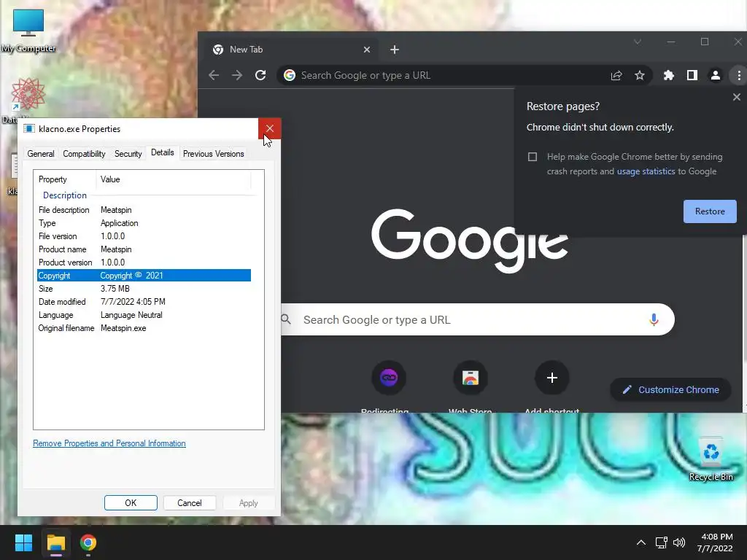Select the Product version row
This screenshot has height=560, width=747.
click(x=144, y=262)
